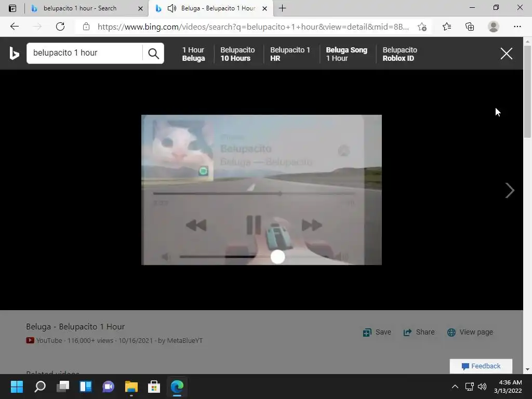
Task: Refresh the page
Action: coord(60,26)
